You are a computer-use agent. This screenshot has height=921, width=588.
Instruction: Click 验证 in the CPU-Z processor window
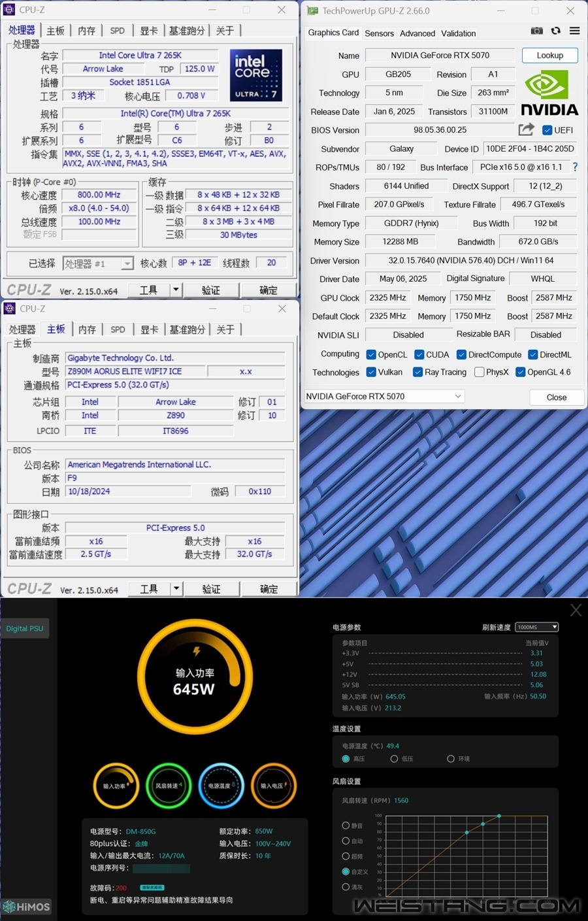(211, 290)
